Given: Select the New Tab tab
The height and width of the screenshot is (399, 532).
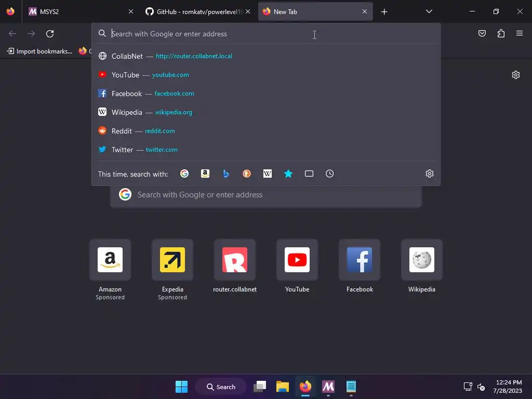Looking at the screenshot, I should tap(315, 11).
